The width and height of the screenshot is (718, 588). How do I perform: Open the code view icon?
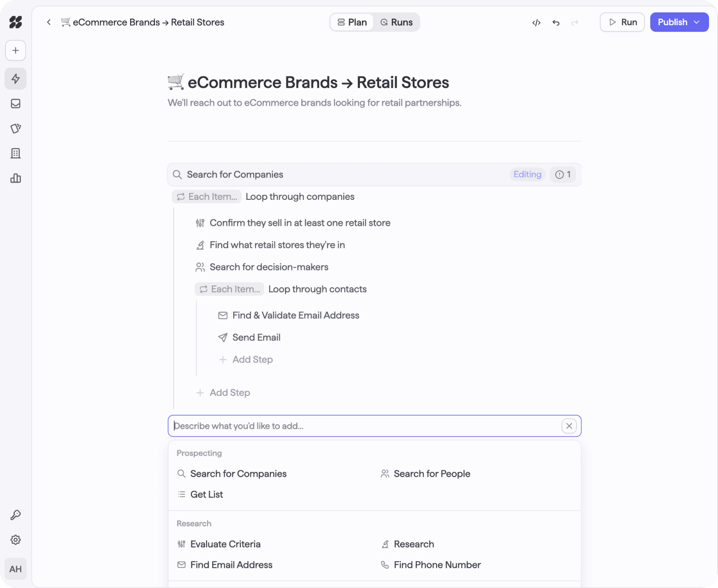[x=536, y=22]
